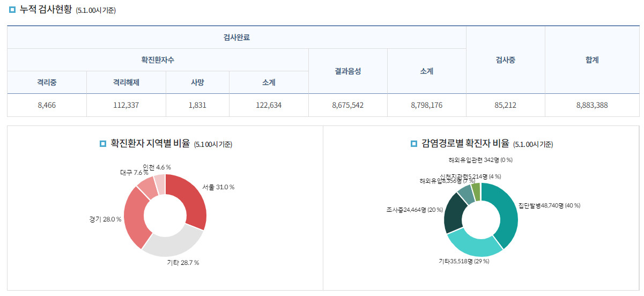Click the 검사중 column header

tap(505, 60)
